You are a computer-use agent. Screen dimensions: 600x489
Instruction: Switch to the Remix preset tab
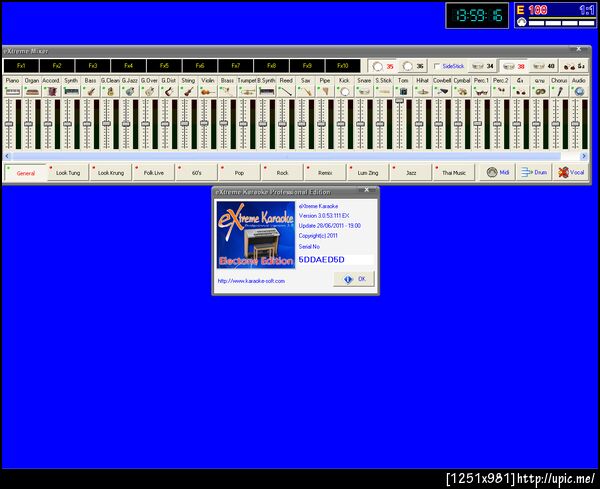tap(325, 173)
